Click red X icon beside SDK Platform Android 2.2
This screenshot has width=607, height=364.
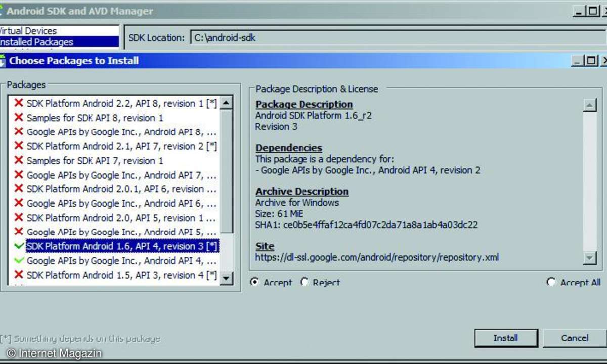[19, 103]
